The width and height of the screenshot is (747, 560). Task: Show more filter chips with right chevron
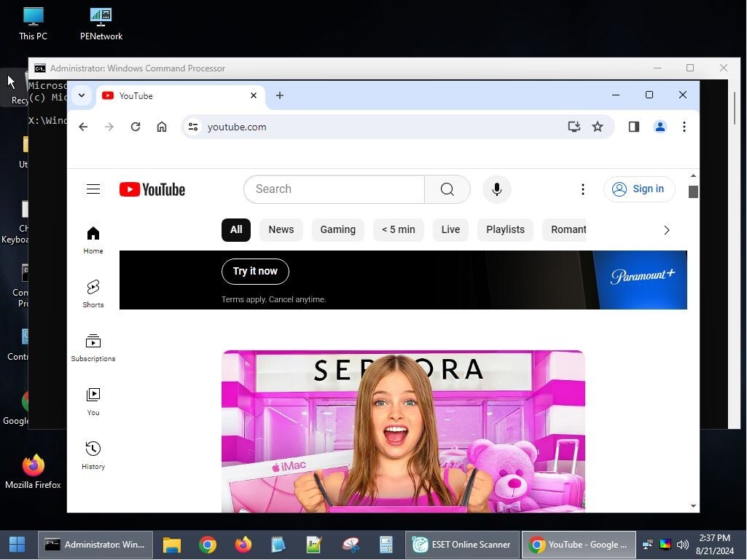[666, 230]
